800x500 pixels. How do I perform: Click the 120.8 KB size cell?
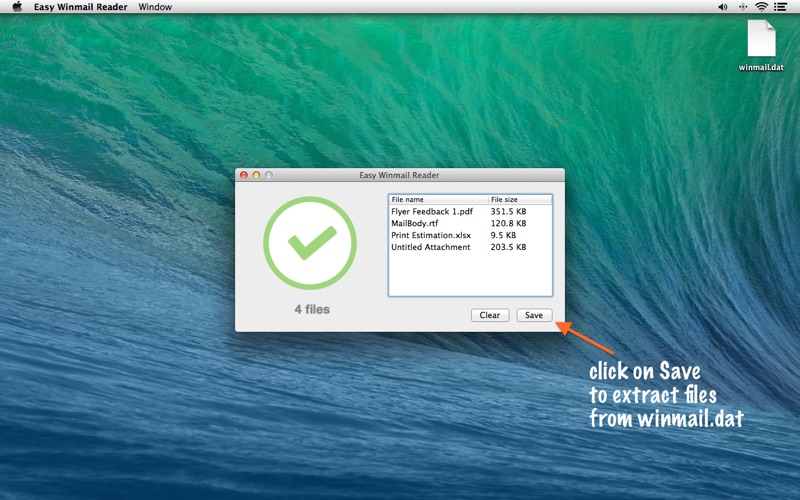508,223
